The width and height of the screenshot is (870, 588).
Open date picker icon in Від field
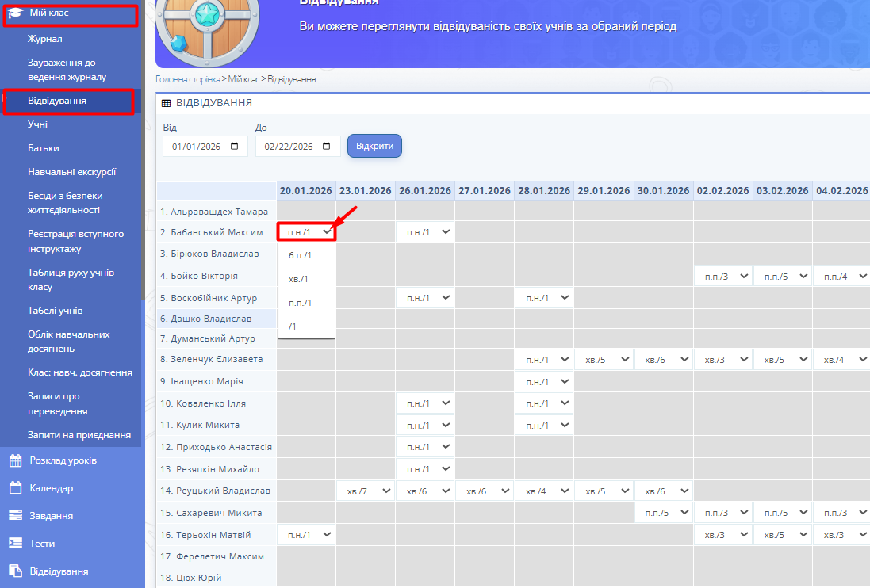pos(235,147)
